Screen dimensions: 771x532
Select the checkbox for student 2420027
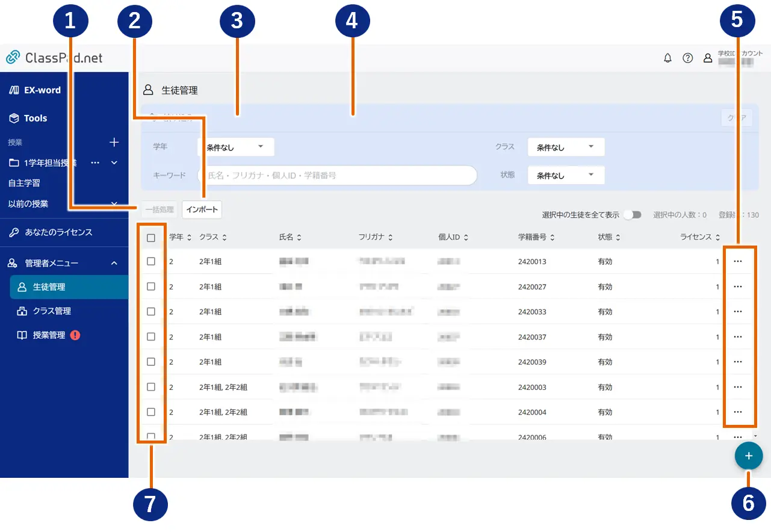151,286
